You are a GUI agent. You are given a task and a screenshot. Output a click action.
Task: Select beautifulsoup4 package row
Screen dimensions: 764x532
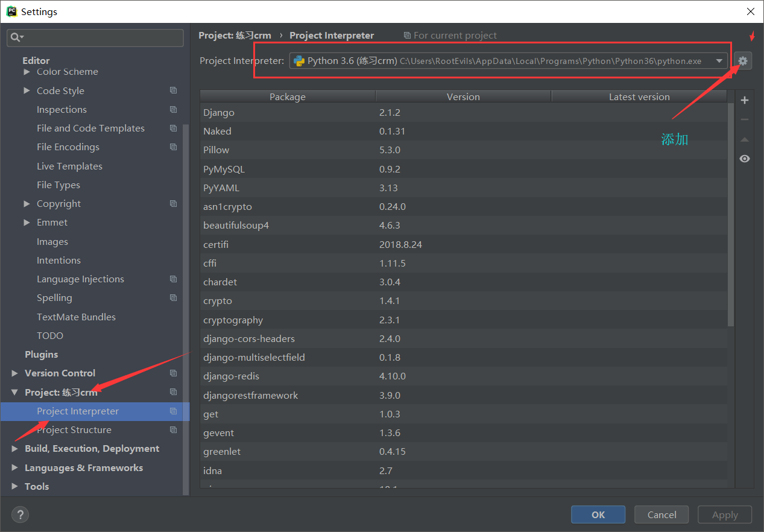coord(464,225)
